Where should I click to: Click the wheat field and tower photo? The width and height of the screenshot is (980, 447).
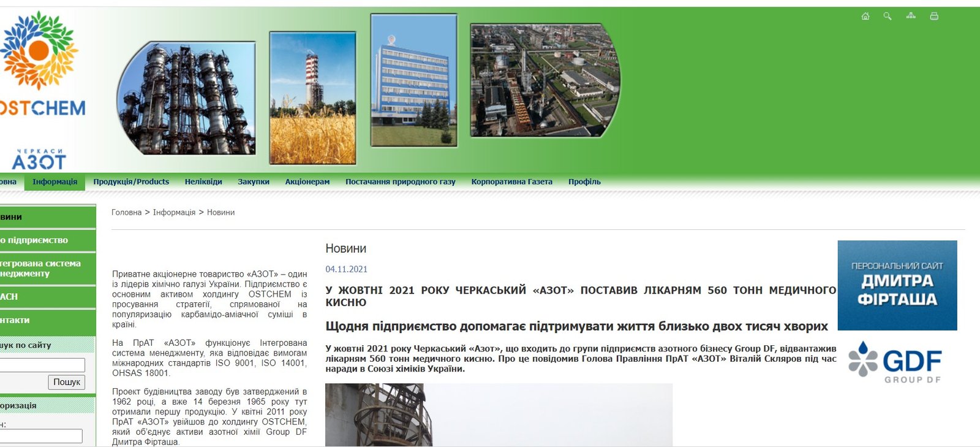(x=312, y=98)
